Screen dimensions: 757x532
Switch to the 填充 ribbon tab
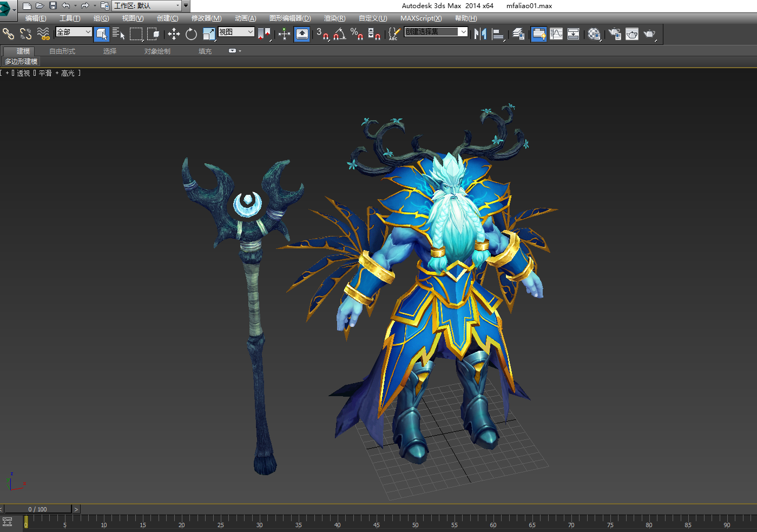205,51
